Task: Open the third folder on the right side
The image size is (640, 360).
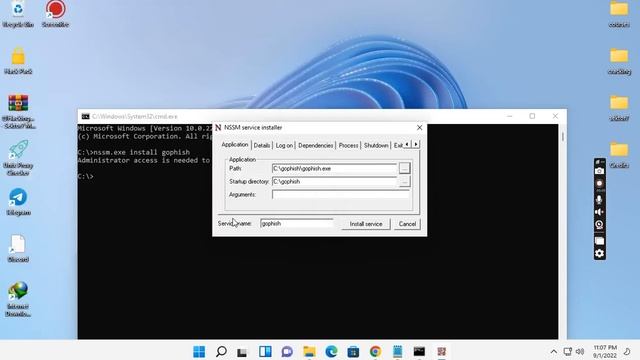Action: point(619,108)
